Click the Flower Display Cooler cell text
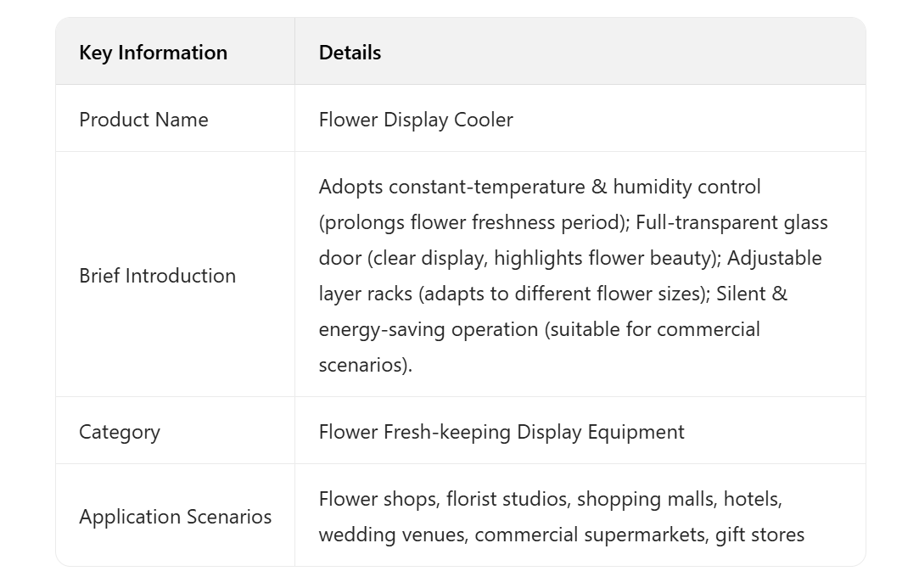The height and width of the screenshot is (588, 919). click(416, 120)
